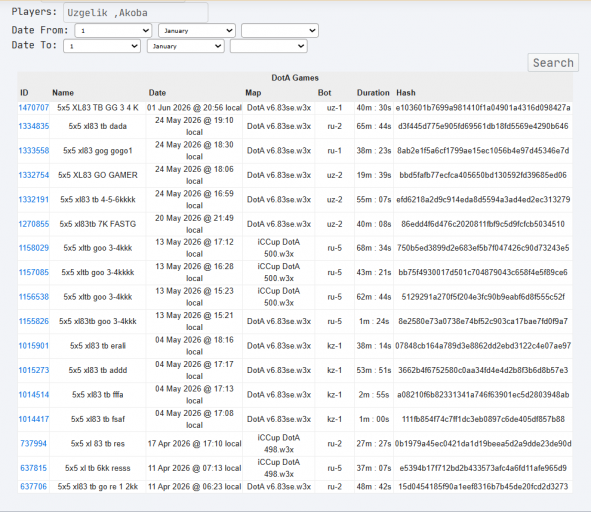
Task: Open game ID 1014417 link
Action: (x=34, y=419)
